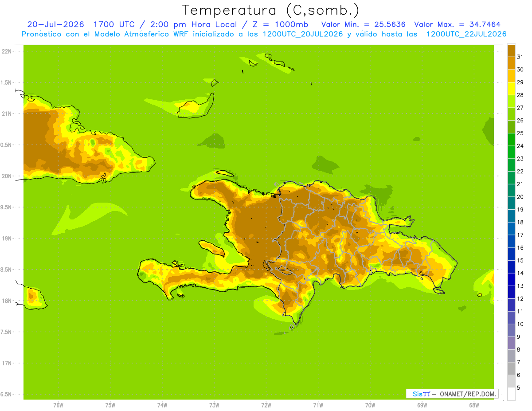Viewport: 532px width, 411px height.
Task: Click 'Valor Max. = 34.7464' value
Action: [x=457, y=24]
